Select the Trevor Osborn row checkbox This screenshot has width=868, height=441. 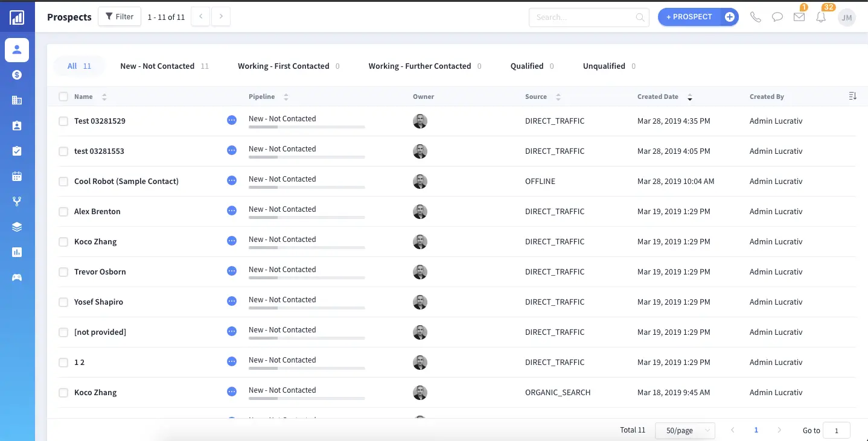[63, 272]
